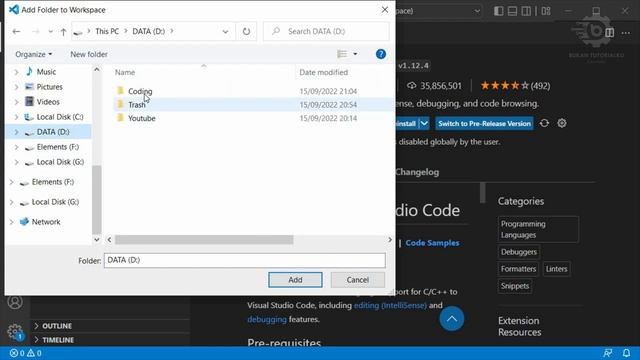Open Local Disk (C:) in sidebar
Screen dimensions: 640x360
coord(60,117)
